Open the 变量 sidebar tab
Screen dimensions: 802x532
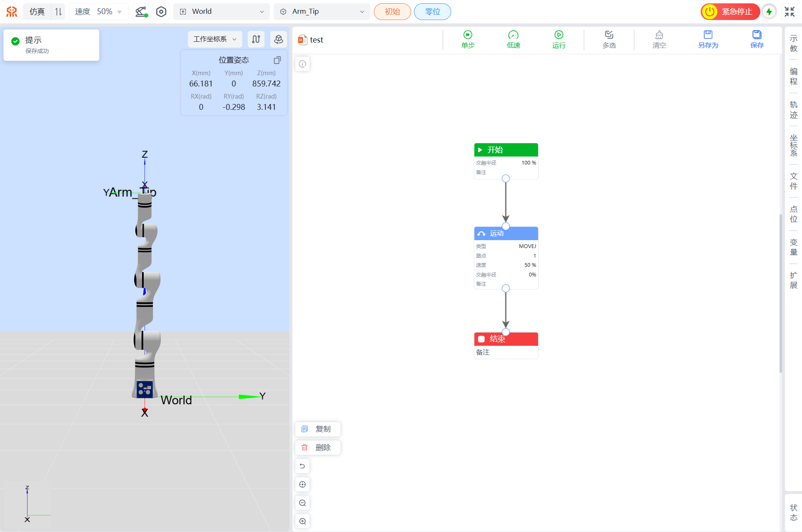793,247
